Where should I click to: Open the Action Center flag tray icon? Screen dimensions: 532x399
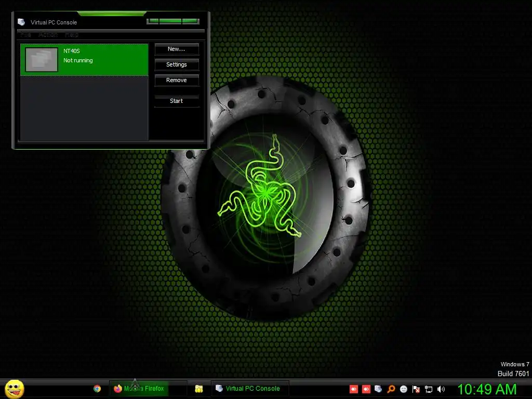click(416, 389)
